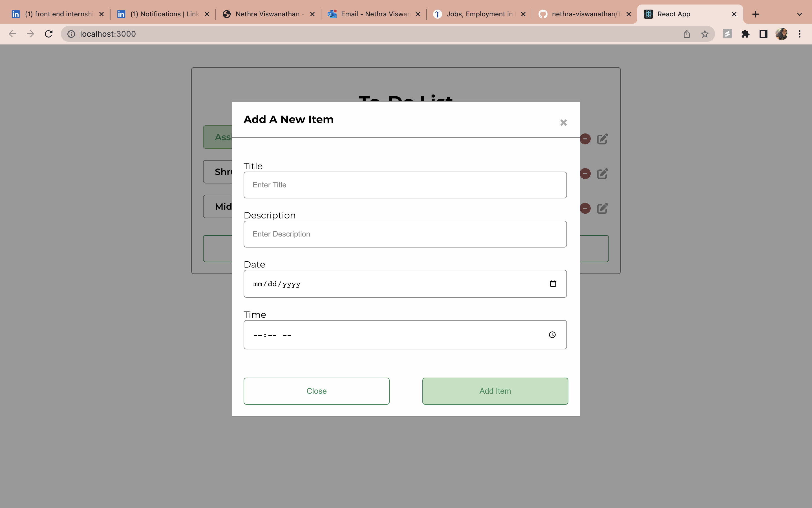The height and width of the screenshot is (508, 812).
Task: Bookmark this page with the star icon
Action: (705, 34)
